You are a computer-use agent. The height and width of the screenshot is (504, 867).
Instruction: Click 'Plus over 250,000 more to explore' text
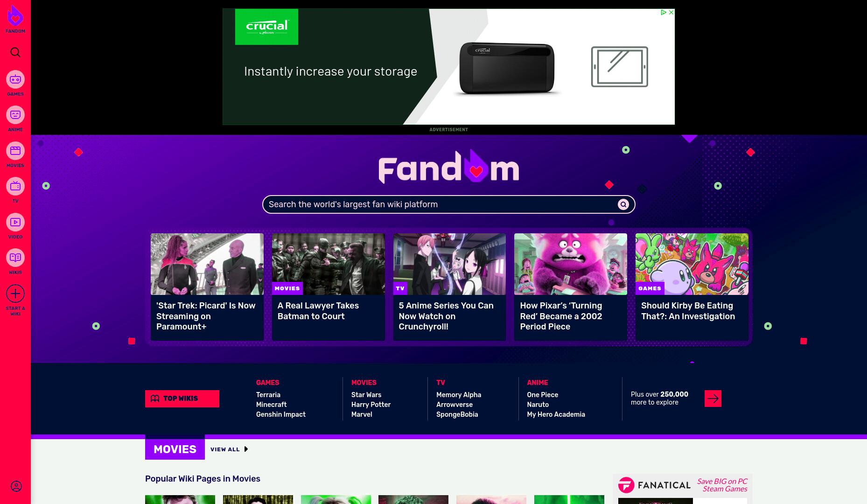659,398
